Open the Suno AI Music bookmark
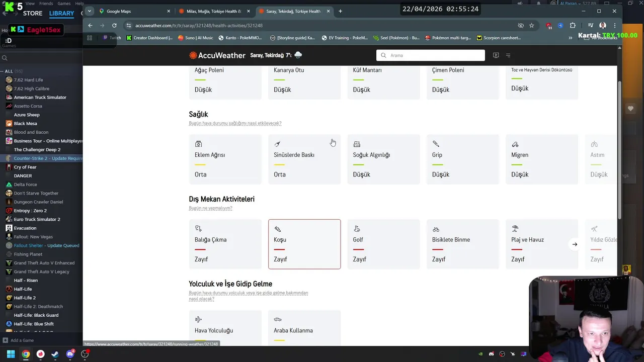Screen dimensions: 644x362 (x=195, y=38)
